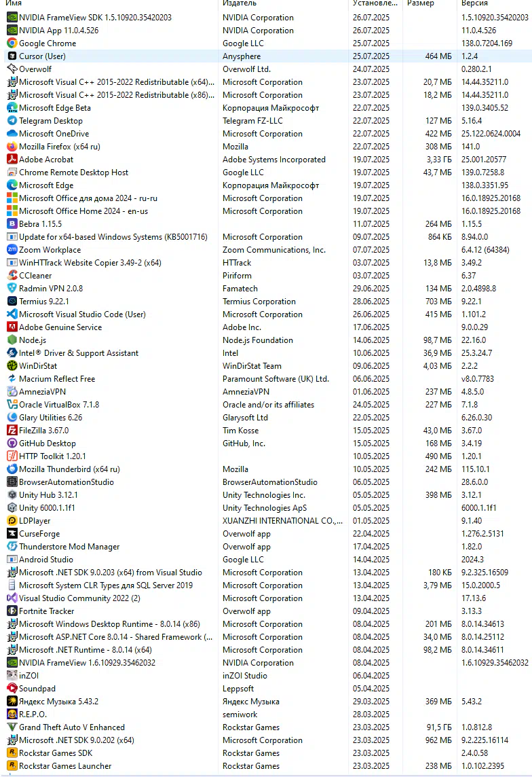Image resolution: width=532 pixels, height=777 pixels.
Task: Click the Radmin VPN icon
Action: pyautogui.click(x=12, y=289)
